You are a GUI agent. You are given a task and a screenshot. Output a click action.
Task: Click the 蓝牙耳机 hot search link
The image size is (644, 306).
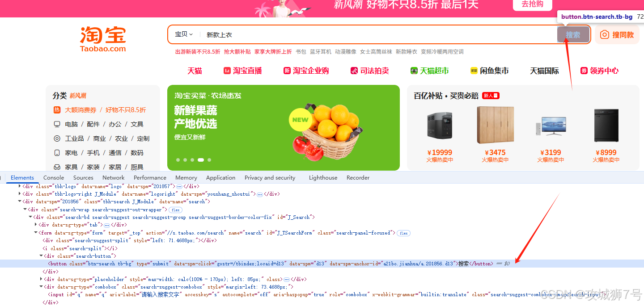click(x=321, y=52)
